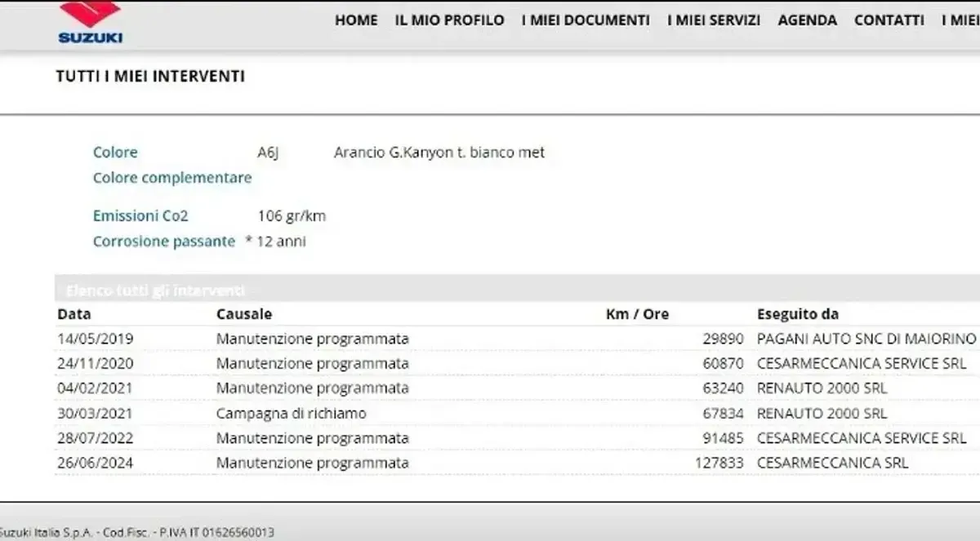Click CESARMECCANICA SERVICE SRL on 24/11/2020 row

click(862, 363)
